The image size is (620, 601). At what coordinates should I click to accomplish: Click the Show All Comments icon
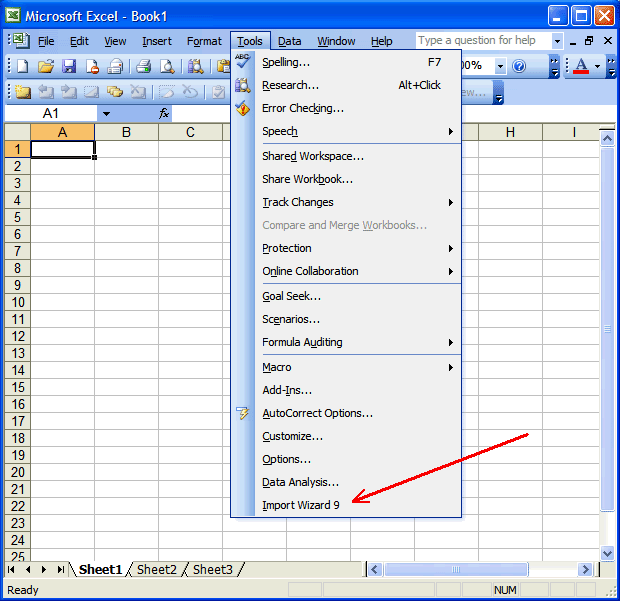[x=115, y=92]
